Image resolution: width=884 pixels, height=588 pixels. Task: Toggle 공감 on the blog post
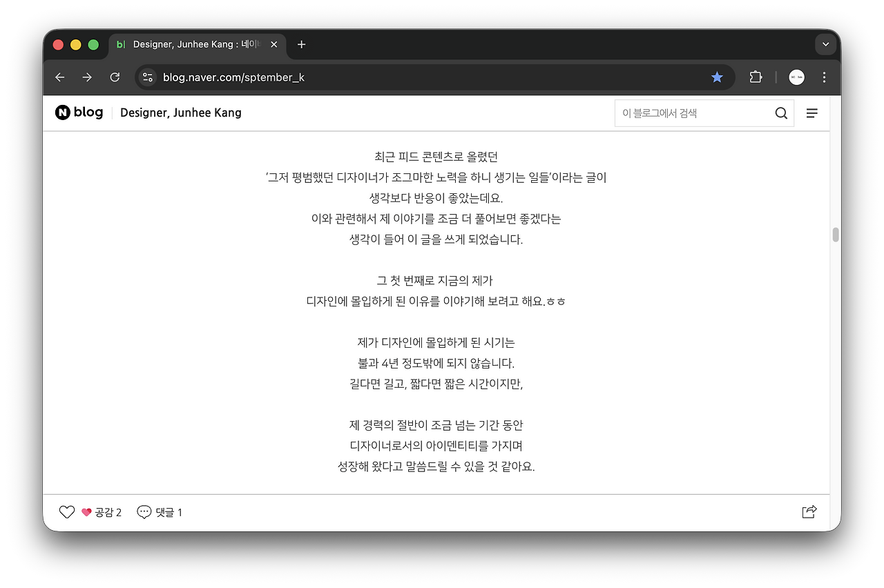click(x=102, y=511)
